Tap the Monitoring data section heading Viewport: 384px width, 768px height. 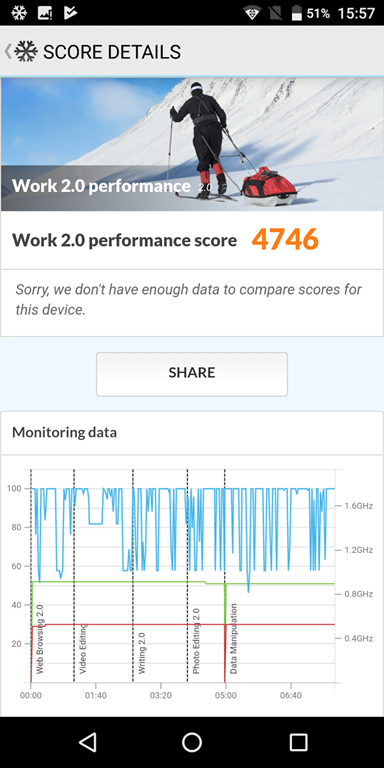[x=64, y=432]
